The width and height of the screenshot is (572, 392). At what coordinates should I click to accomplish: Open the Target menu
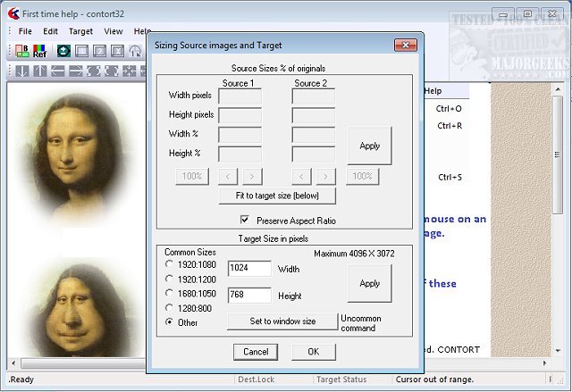point(80,31)
